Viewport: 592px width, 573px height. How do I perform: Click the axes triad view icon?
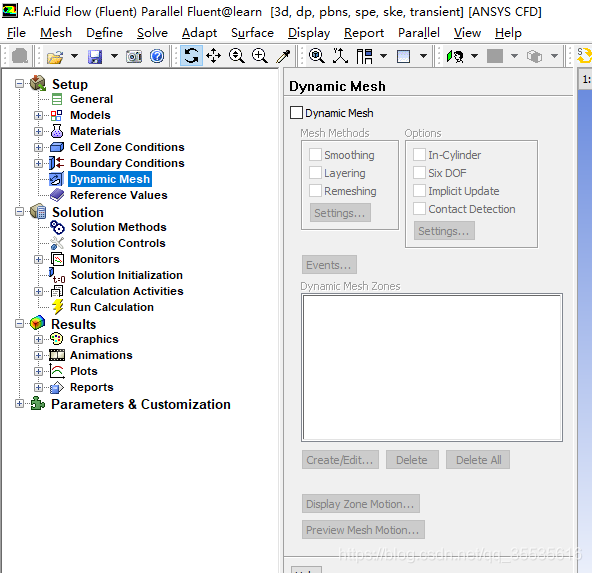pyautogui.click(x=340, y=56)
